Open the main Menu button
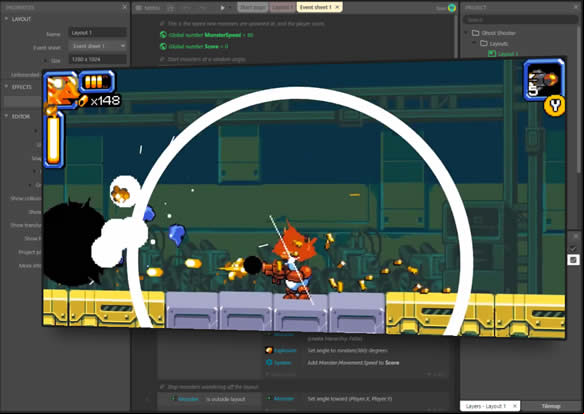 click(x=148, y=7)
